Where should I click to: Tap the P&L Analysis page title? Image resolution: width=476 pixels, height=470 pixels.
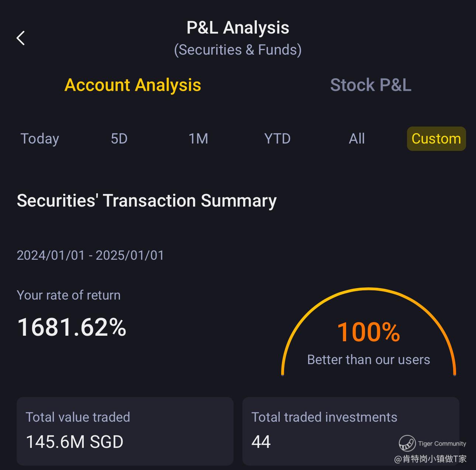(x=238, y=28)
